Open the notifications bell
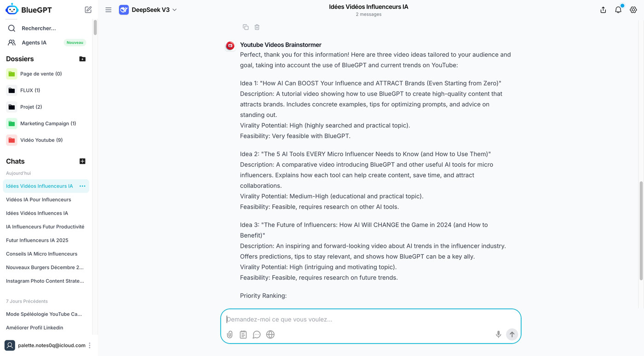Viewport: 644px width, 356px height. point(618,10)
